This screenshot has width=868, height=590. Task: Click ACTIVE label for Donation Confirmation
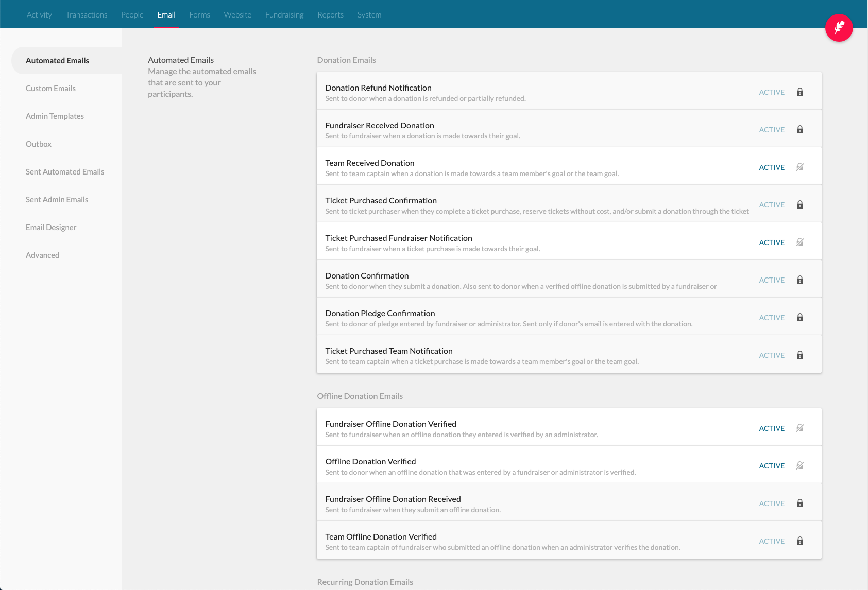(772, 280)
